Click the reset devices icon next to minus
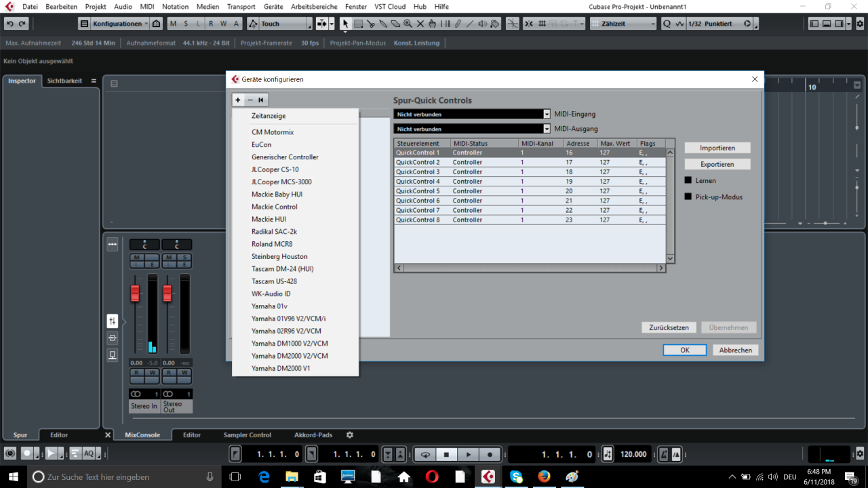Image resolution: width=868 pixels, height=488 pixels. 261,100
